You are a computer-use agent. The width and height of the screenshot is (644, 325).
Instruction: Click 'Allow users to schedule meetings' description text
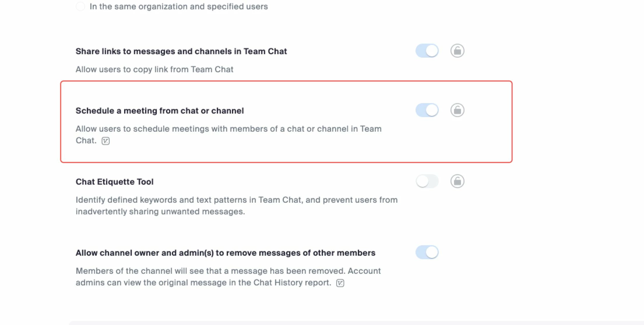228,129
